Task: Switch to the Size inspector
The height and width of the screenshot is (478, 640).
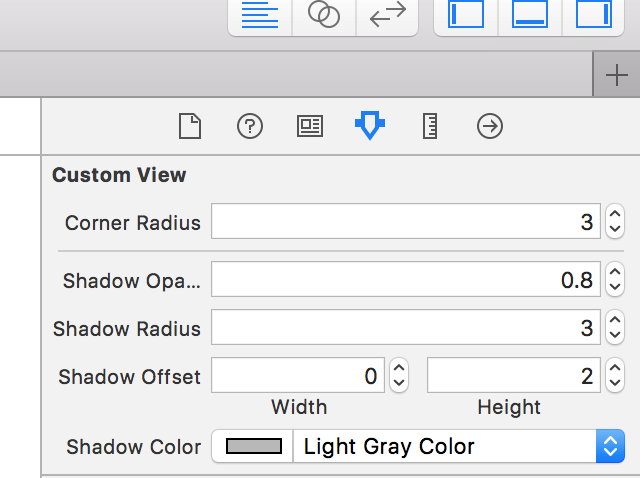Action: (x=430, y=127)
